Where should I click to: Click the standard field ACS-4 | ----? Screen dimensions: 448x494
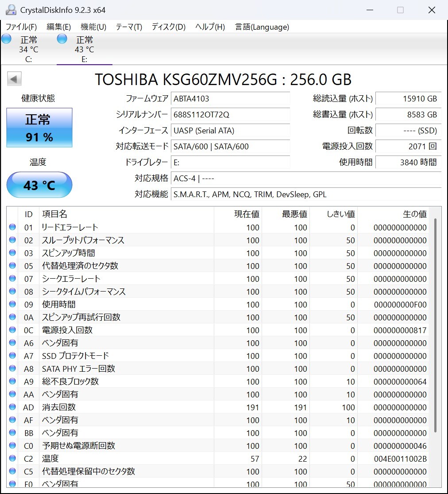[306, 178]
